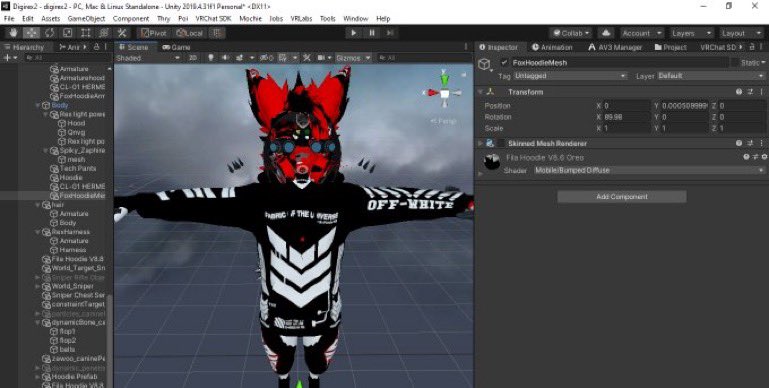Open Skinned Mesh Renderer presets icon

point(750,143)
